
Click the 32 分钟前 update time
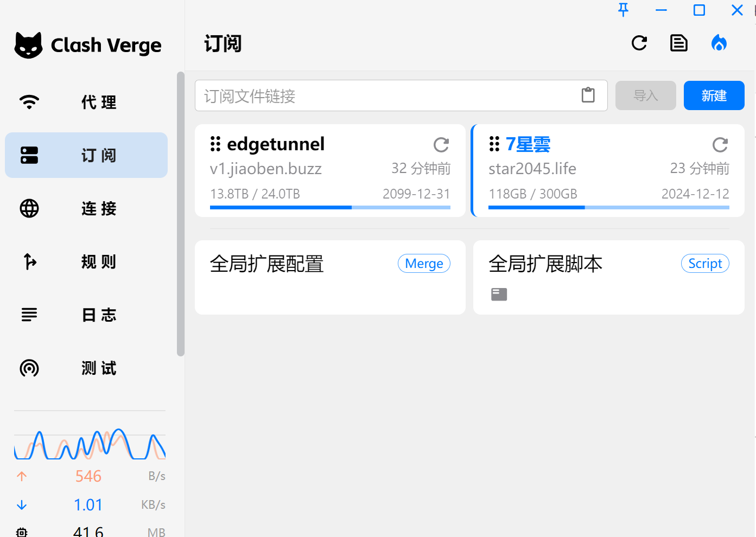[421, 169]
